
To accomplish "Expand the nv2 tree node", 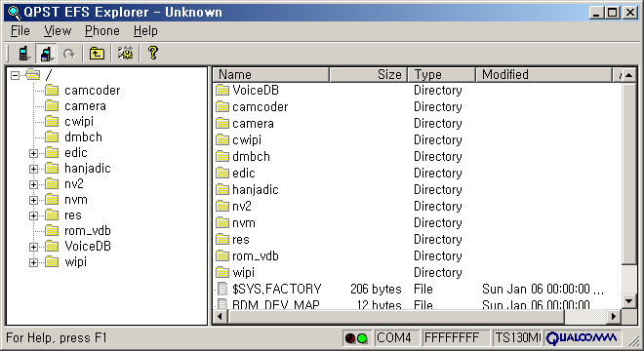I will pos(34,184).
